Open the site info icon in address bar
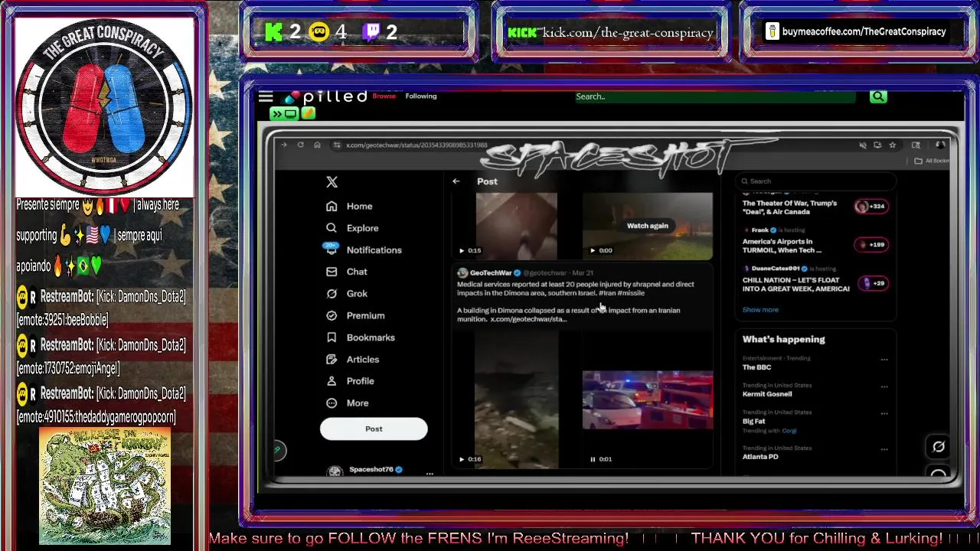 point(336,145)
